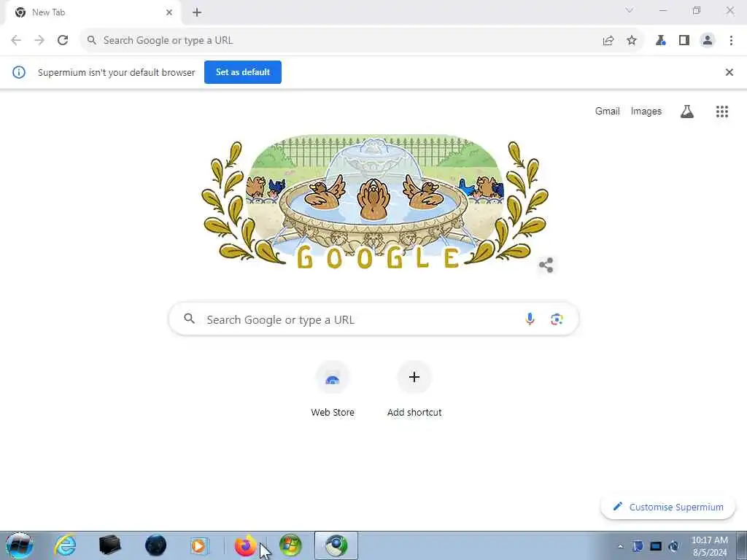Open the profile avatar menu
The height and width of the screenshot is (560, 747).
708,41
